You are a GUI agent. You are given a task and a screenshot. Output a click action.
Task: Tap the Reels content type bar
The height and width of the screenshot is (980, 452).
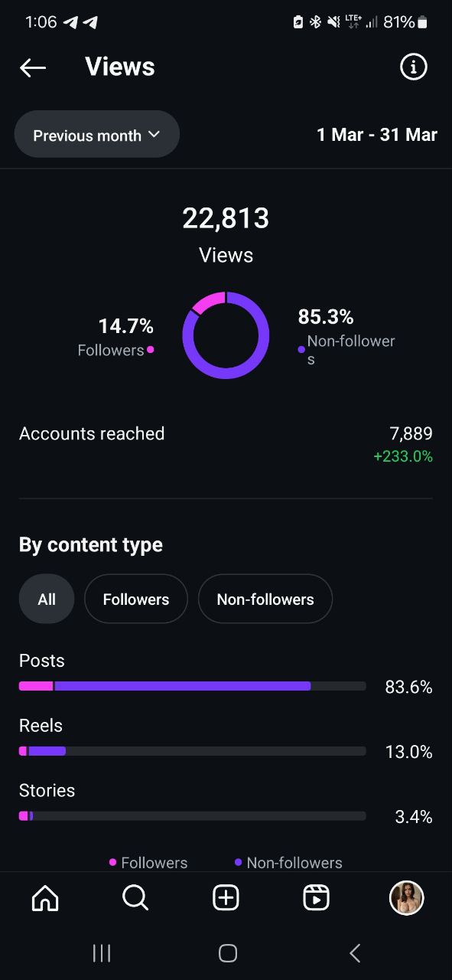tap(193, 751)
